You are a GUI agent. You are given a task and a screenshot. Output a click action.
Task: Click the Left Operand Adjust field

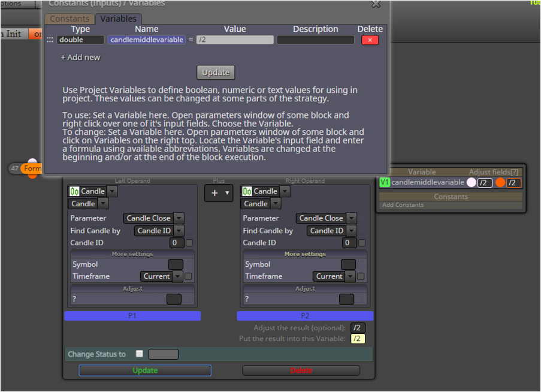click(x=174, y=299)
